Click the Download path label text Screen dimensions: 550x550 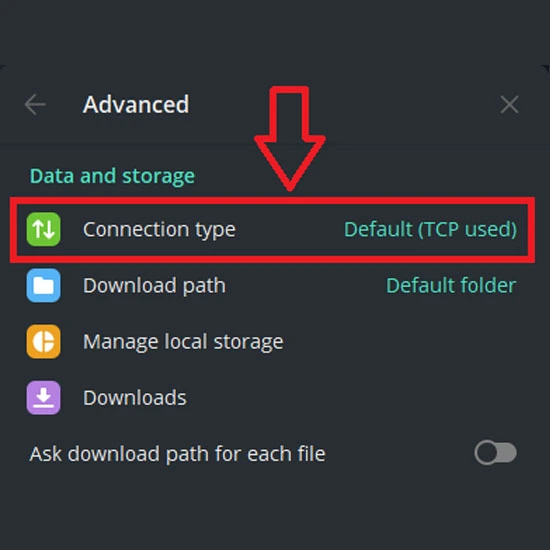(154, 286)
